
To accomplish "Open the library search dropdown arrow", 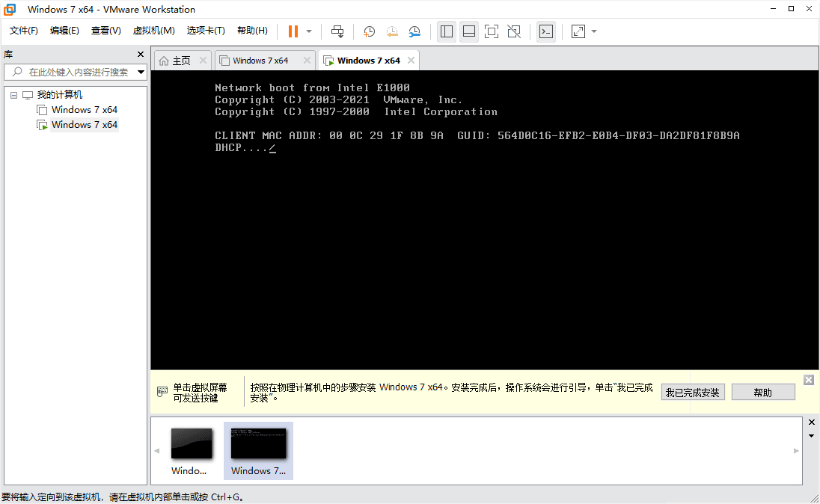I will pos(141,72).
